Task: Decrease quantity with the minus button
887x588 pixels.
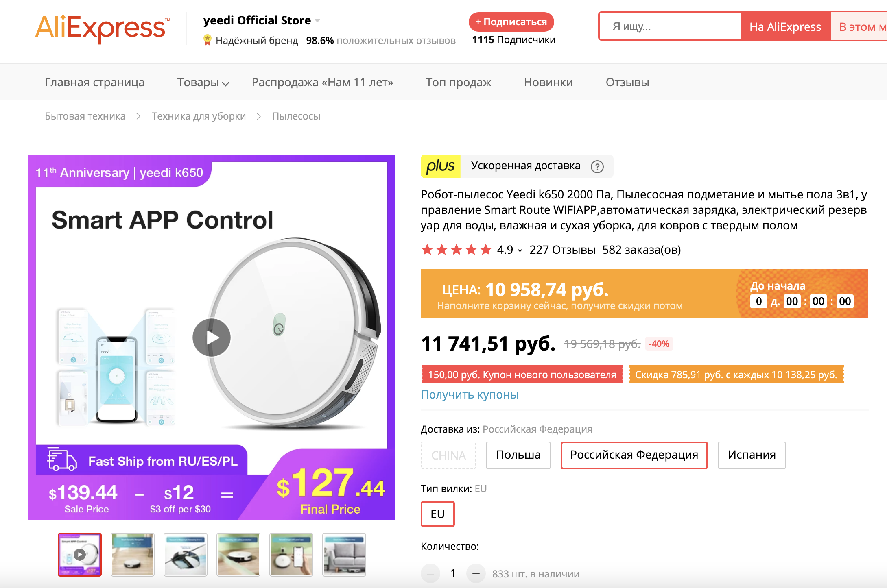Action: pyautogui.click(x=430, y=574)
